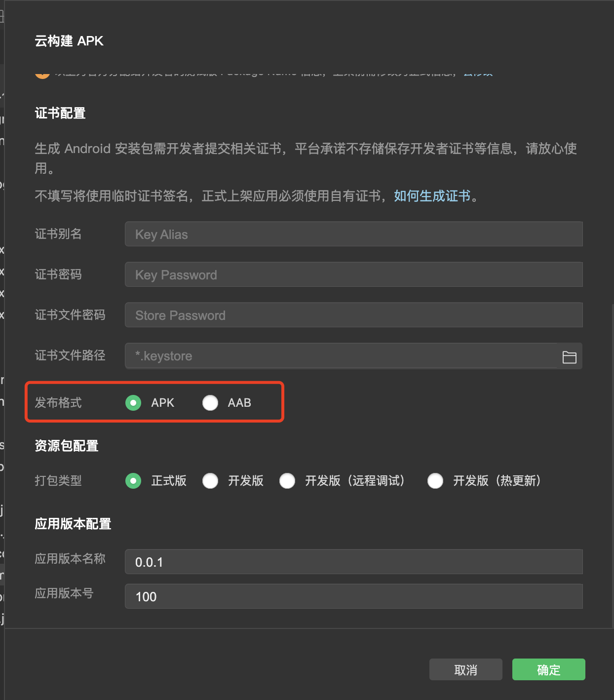
Task: Open the 如何生成证书 help link
Action: pos(432,196)
